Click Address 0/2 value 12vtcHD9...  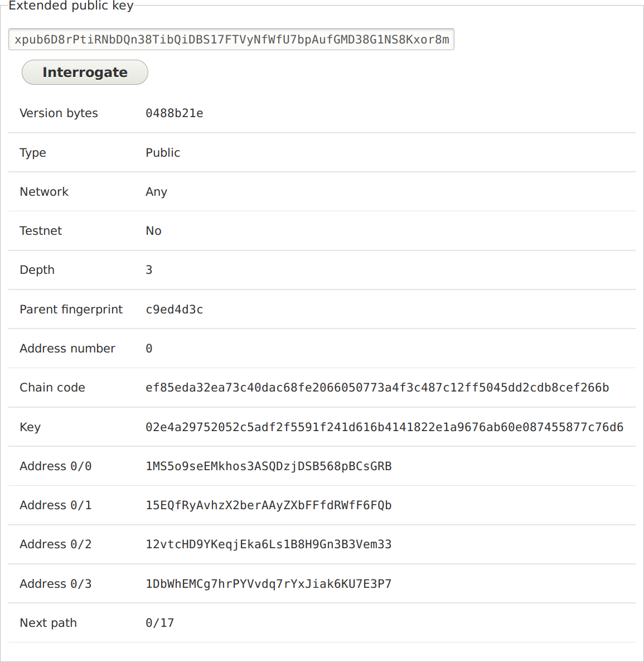268,544
